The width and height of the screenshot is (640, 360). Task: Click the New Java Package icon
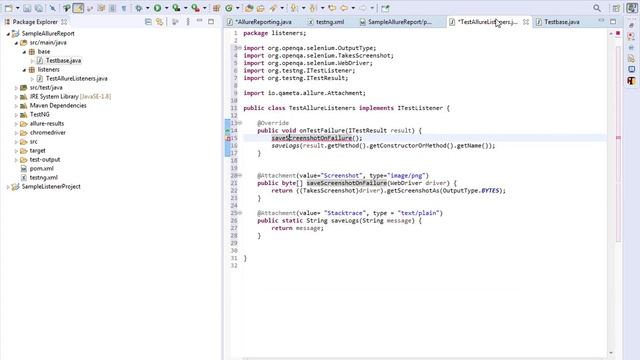[x=216, y=8]
